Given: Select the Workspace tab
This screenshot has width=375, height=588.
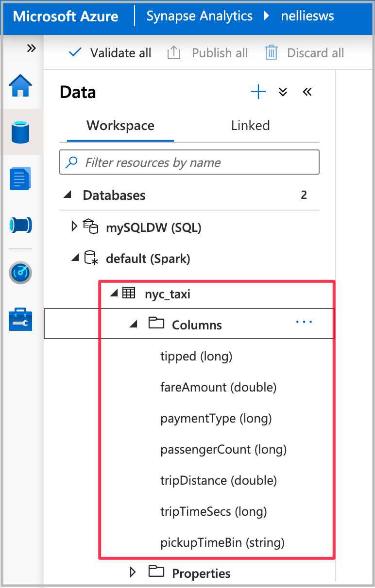Looking at the screenshot, I should [120, 126].
